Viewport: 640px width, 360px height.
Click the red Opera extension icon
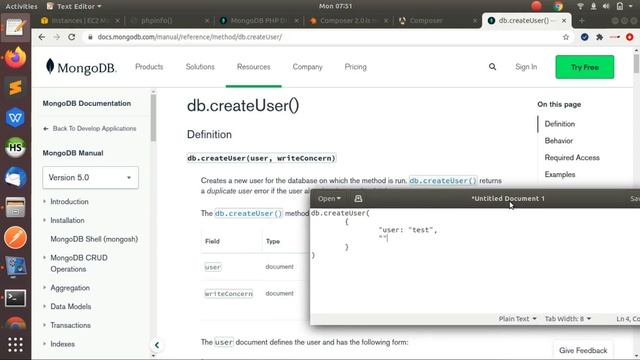point(629,37)
